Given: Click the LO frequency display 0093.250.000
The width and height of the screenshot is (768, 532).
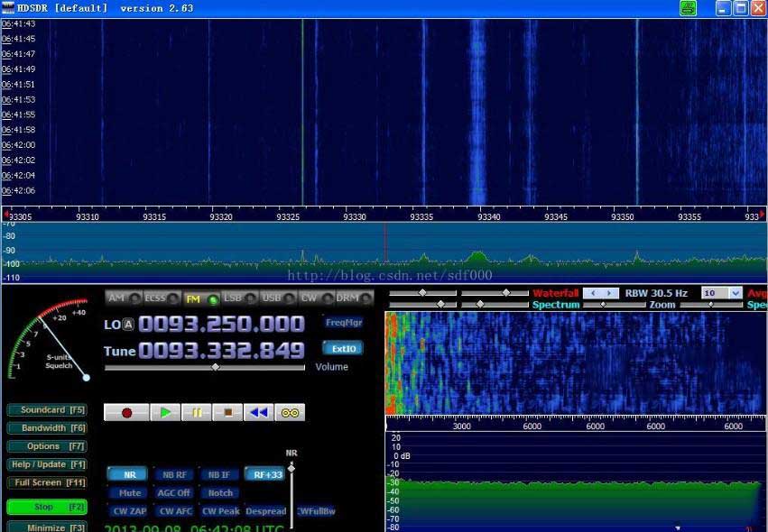Looking at the screenshot, I should 221,324.
